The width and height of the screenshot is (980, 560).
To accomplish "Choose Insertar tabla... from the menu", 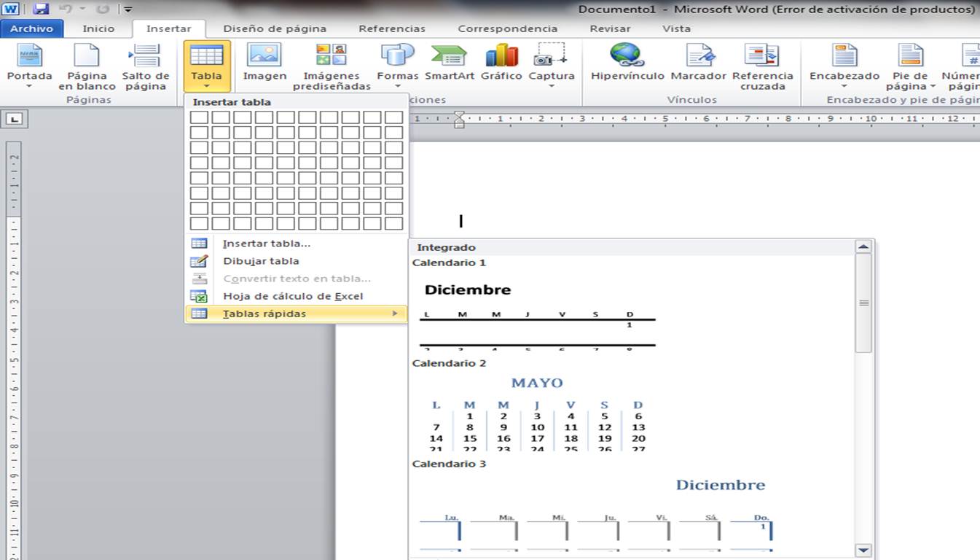I will point(296,244).
